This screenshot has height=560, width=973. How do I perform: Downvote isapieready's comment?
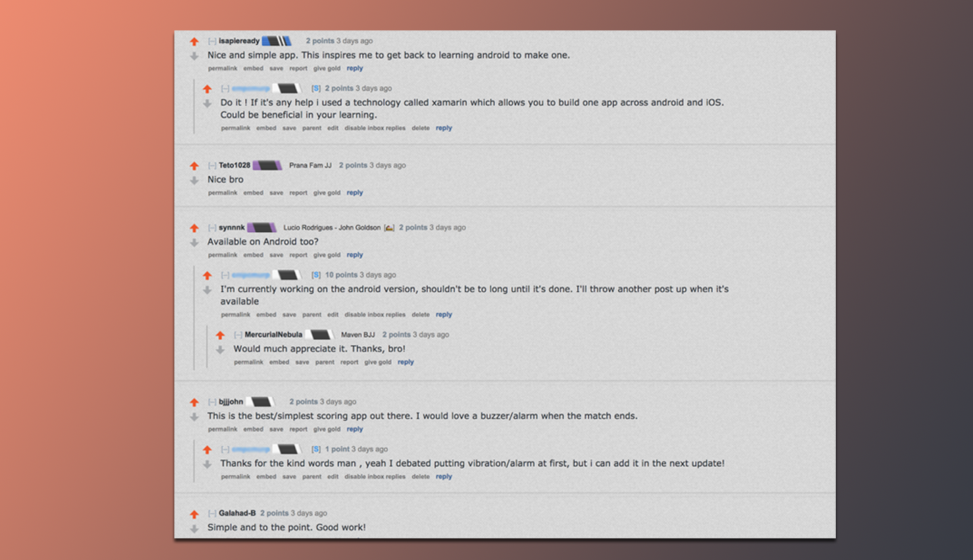(x=194, y=56)
